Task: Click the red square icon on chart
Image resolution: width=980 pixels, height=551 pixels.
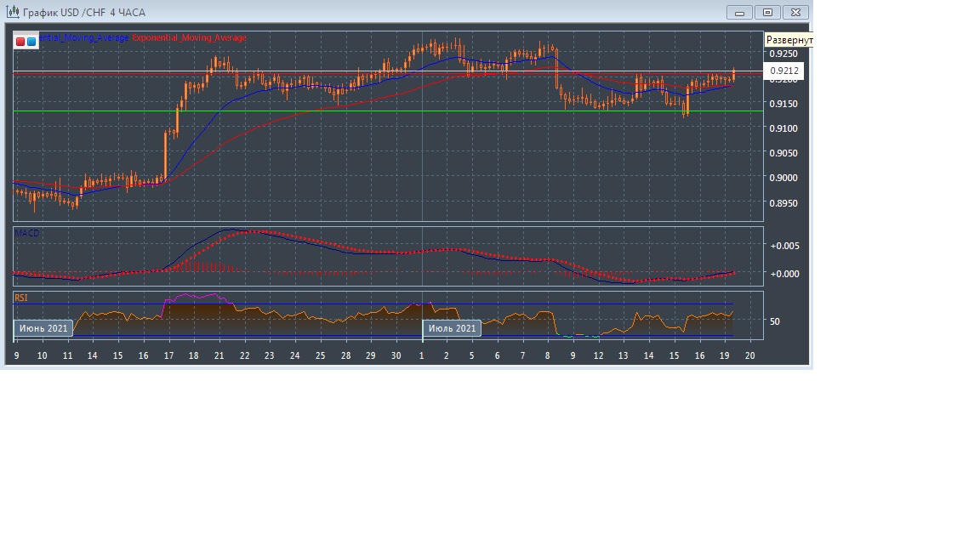Action: 20,41
